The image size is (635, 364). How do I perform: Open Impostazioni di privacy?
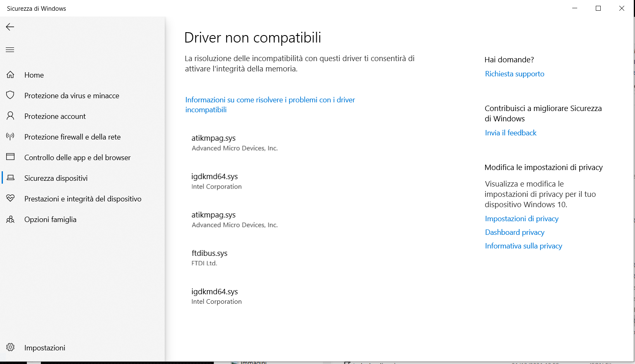(x=521, y=218)
